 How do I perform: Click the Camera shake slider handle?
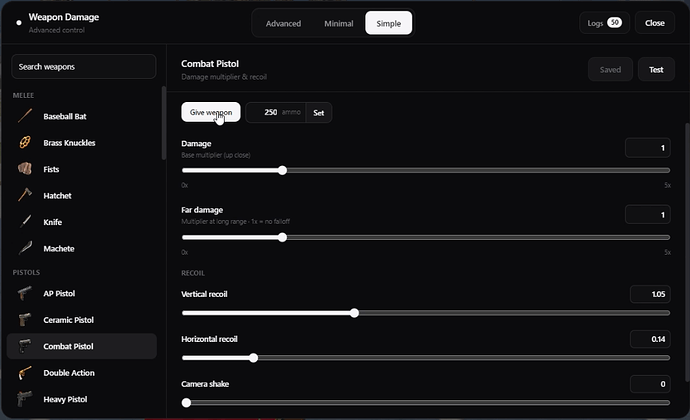click(187, 402)
